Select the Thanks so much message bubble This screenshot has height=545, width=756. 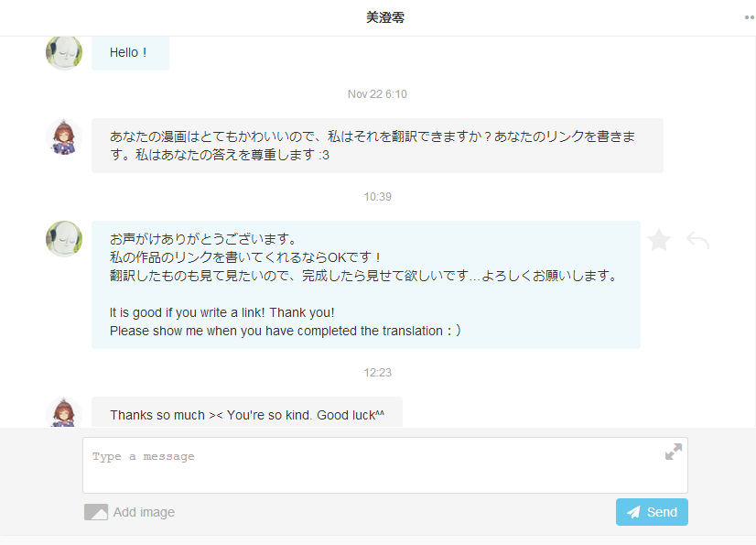coord(247,412)
